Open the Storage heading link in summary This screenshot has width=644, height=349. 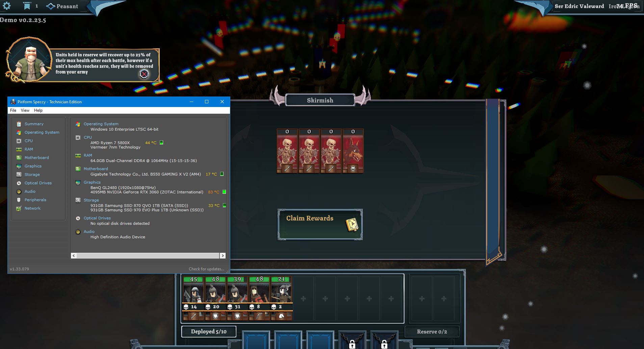[x=91, y=200]
